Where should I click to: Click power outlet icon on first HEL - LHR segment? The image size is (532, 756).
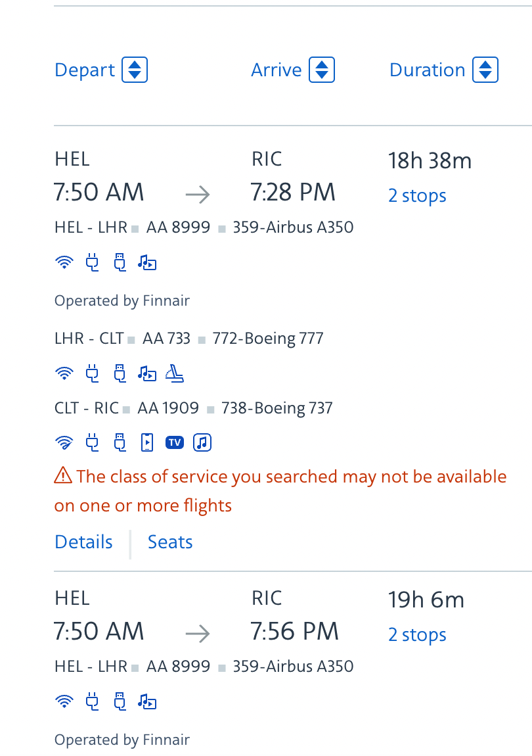pyautogui.click(x=92, y=263)
